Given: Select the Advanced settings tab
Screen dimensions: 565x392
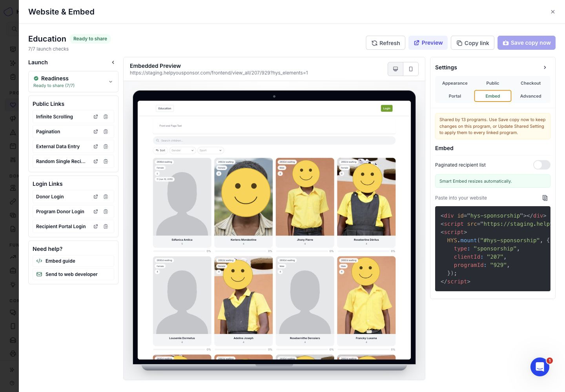Looking at the screenshot, I should [x=530, y=96].
